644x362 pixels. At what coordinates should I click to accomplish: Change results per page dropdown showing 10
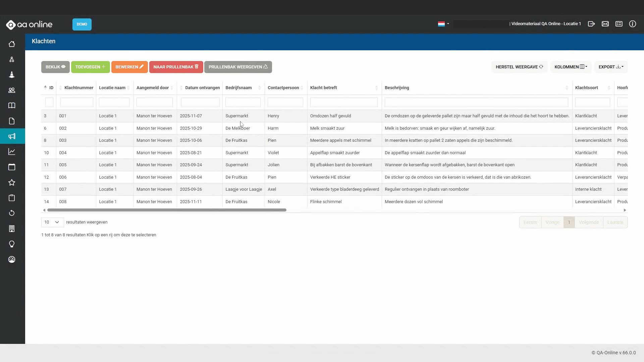[x=52, y=222]
